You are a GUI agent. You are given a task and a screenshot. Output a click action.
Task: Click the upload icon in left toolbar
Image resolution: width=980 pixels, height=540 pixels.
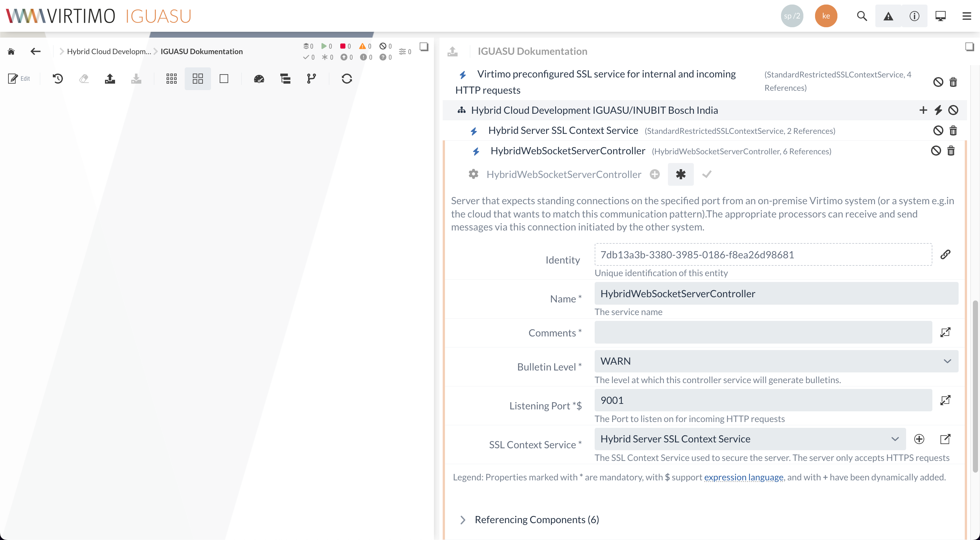click(x=110, y=79)
